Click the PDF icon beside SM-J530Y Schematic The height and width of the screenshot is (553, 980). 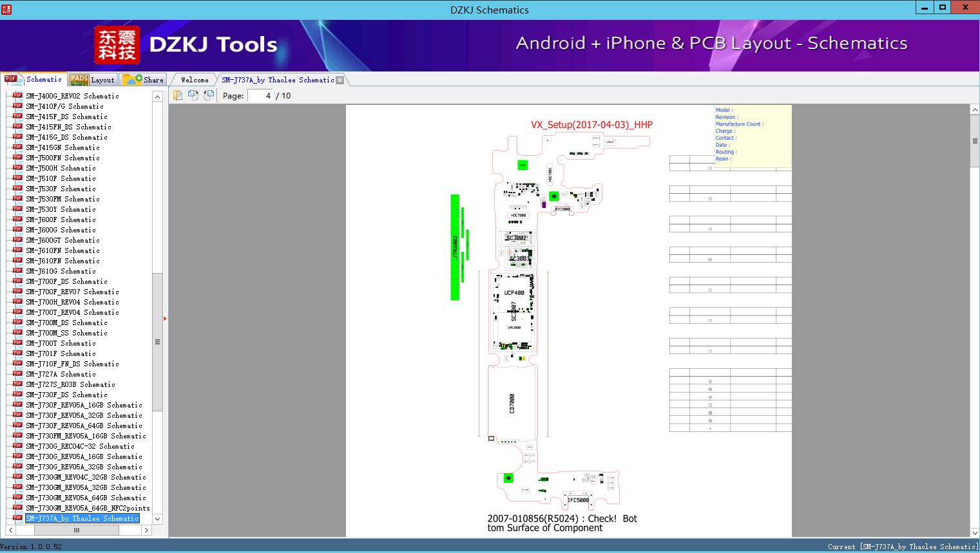click(17, 209)
